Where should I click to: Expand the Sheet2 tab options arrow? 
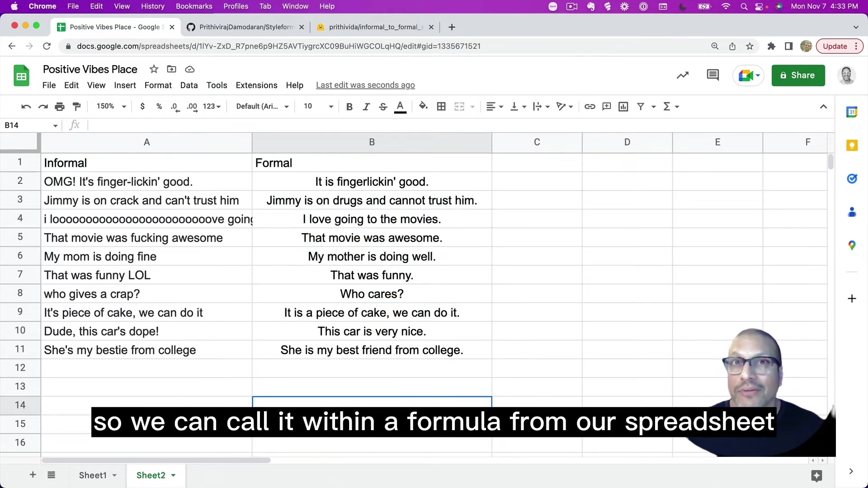[x=173, y=475]
